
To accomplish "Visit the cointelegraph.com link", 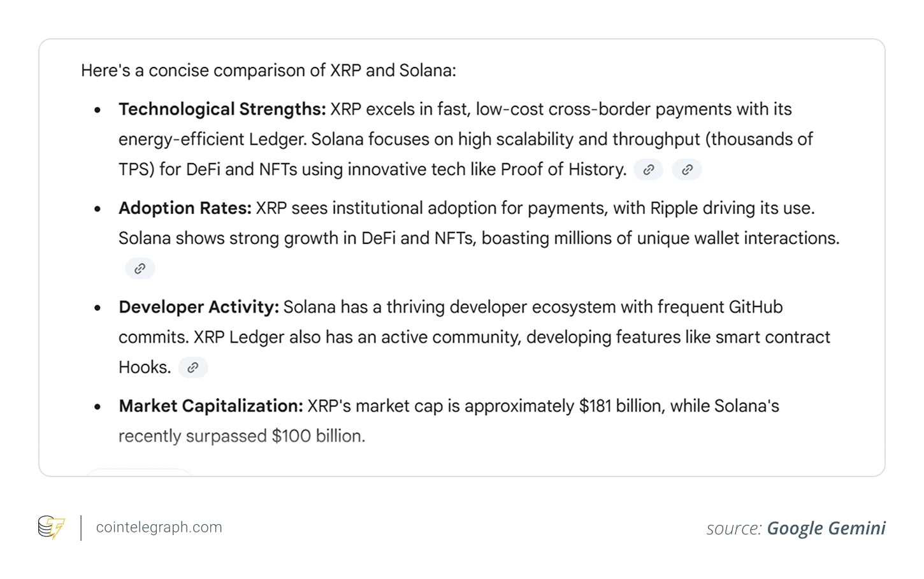I will (x=159, y=527).
